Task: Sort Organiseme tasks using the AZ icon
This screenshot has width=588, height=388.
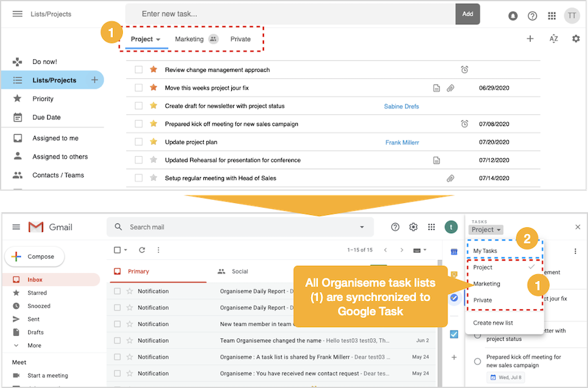Action: 553,39
